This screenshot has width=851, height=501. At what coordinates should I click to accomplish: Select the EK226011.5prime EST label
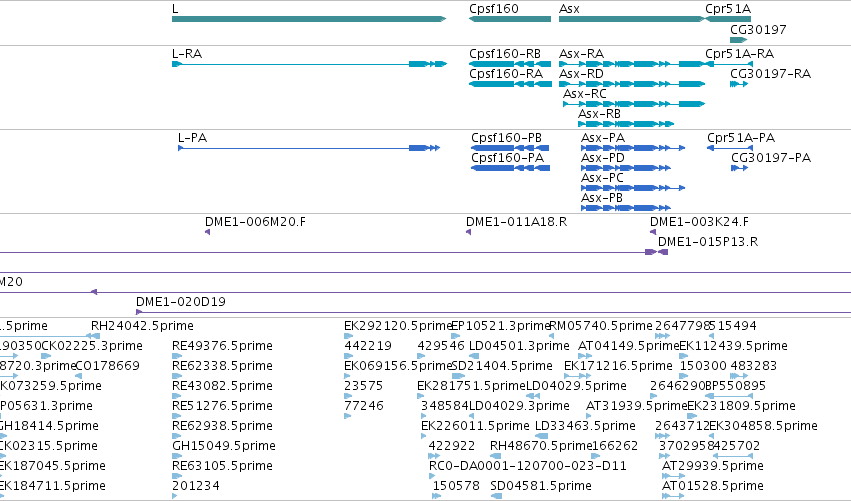point(475,427)
